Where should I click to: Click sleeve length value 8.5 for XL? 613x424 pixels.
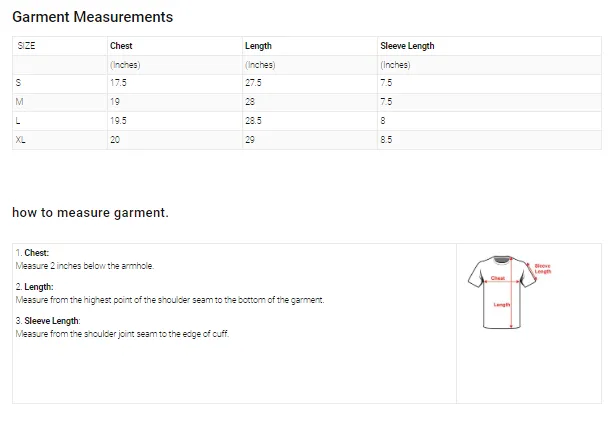pos(386,140)
